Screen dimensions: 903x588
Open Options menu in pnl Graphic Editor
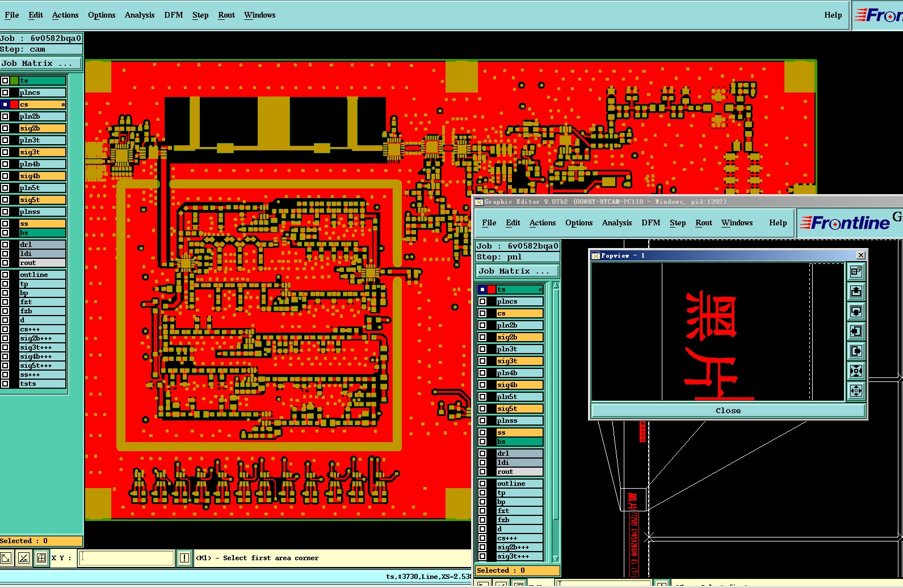click(579, 223)
